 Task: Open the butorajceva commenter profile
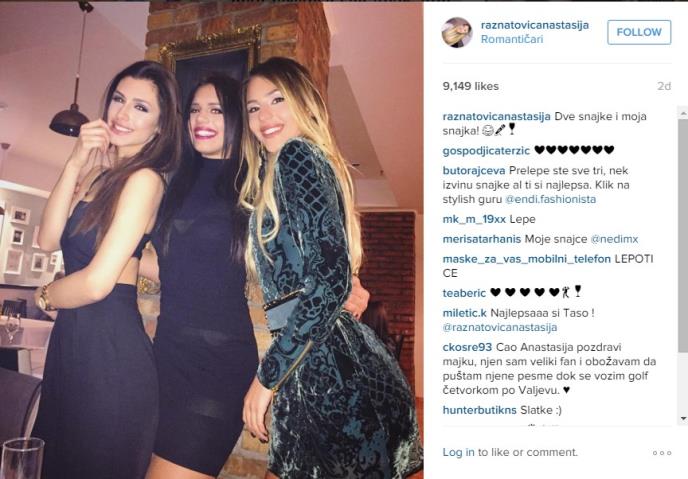(474, 170)
